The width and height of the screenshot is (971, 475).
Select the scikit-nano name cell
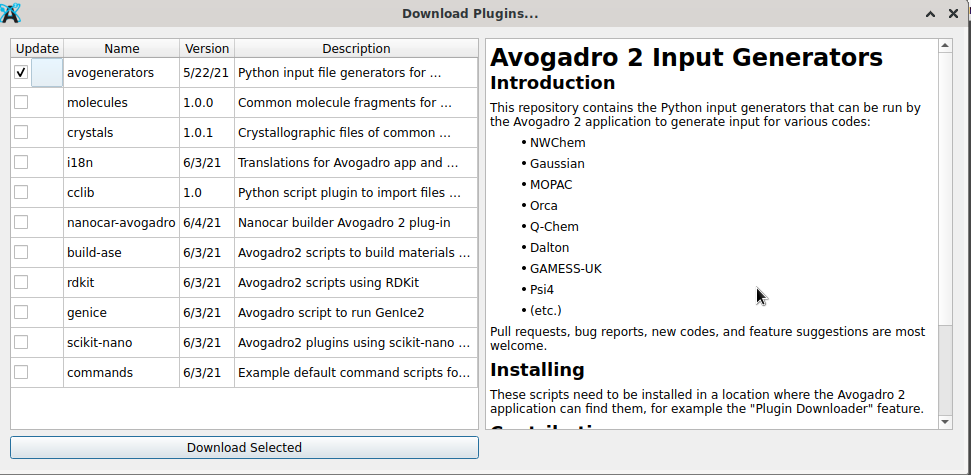tap(121, 342)
